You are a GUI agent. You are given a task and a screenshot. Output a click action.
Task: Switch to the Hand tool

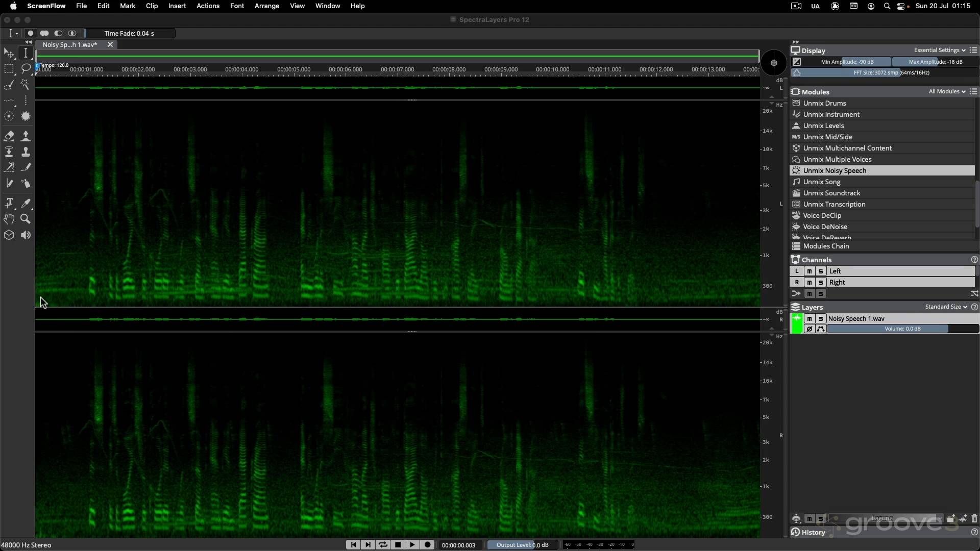(9, 219)
